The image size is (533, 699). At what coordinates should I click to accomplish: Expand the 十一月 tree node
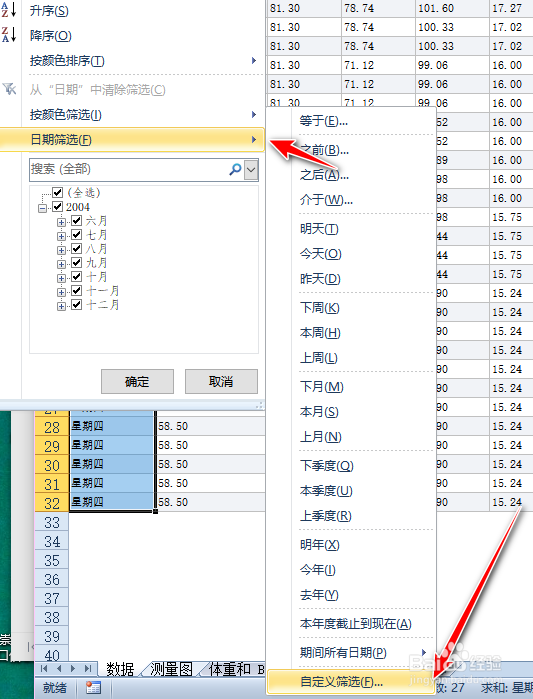(62, 292)
